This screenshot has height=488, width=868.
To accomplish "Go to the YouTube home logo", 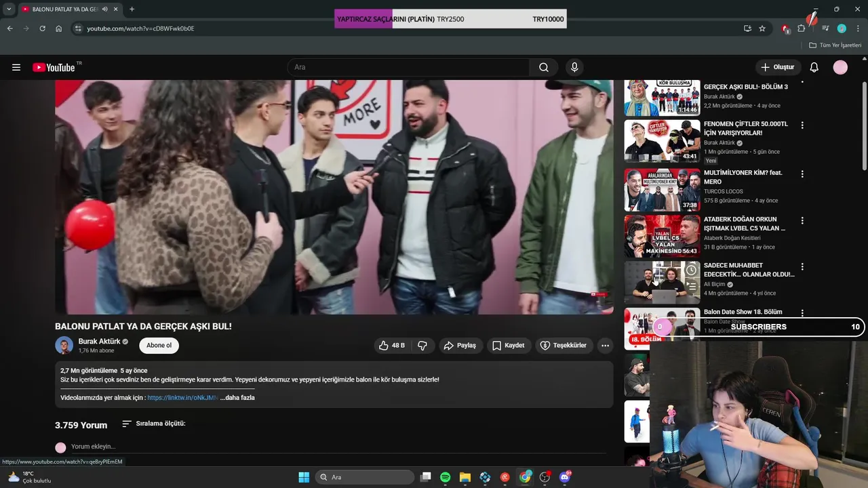I will point(54,67).
